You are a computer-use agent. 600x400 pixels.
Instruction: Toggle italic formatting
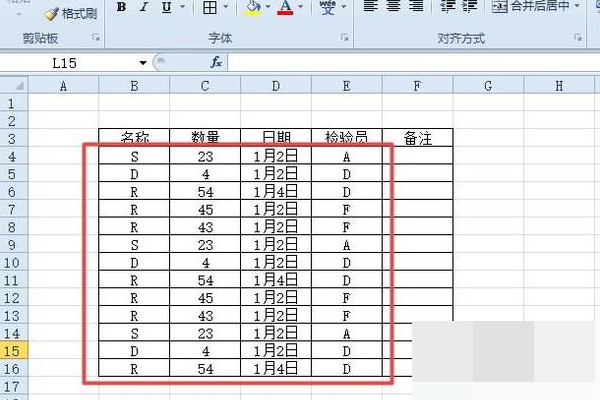tap(144, 7)
